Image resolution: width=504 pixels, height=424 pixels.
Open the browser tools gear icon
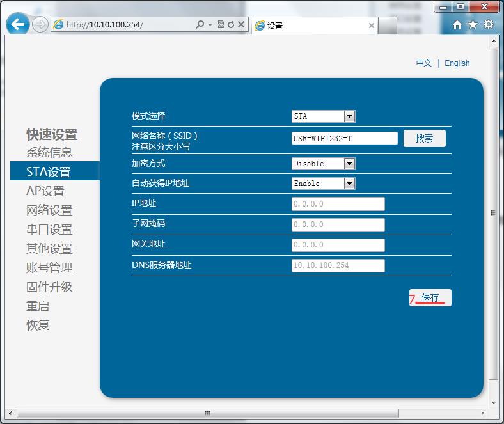coord(489,25)
